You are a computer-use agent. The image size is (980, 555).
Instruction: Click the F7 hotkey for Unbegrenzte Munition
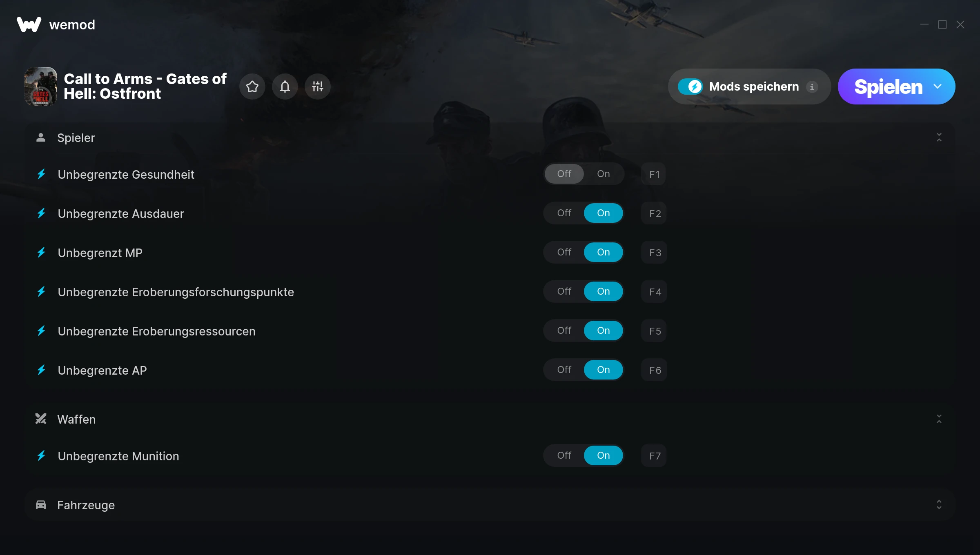(x=655, y=456)
